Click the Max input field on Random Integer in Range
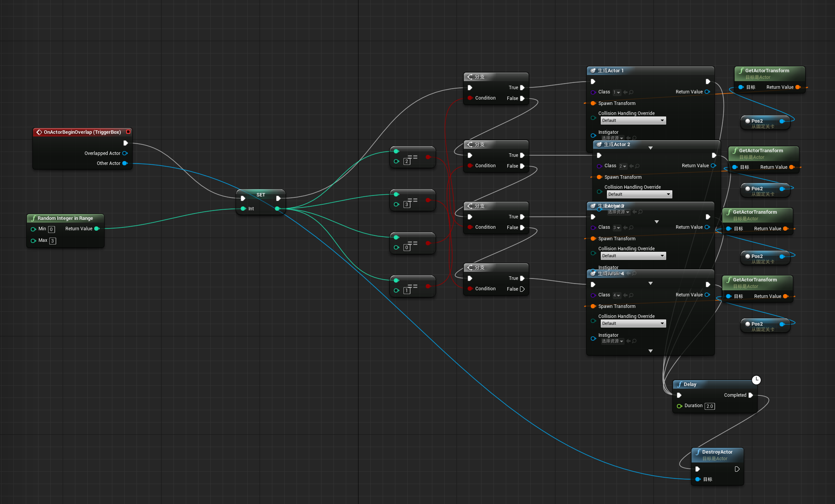The width and height of the screenshot is (835, 504). [x=52, y=241]
